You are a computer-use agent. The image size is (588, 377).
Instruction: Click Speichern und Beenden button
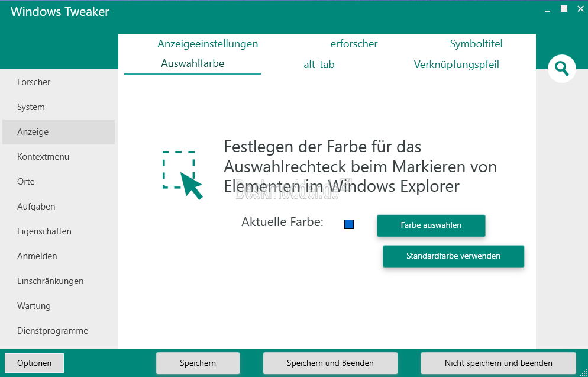click(330, 363)
